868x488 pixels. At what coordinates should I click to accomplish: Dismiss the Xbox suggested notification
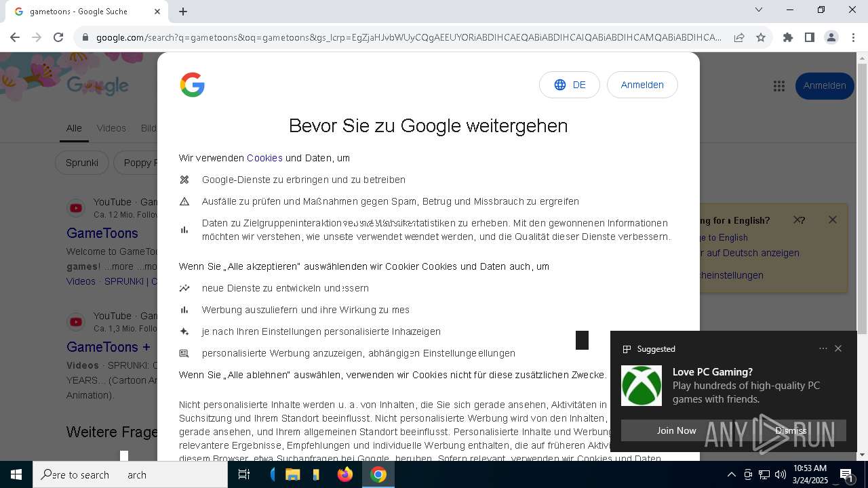point(791,430)
